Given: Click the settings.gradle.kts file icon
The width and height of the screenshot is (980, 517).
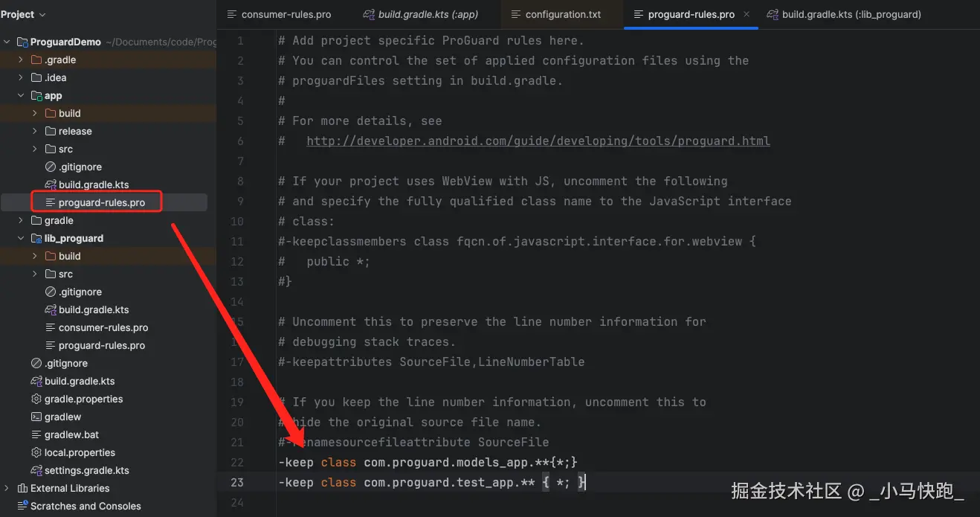Looking at the screenshot, I should [x=36, y=471].
